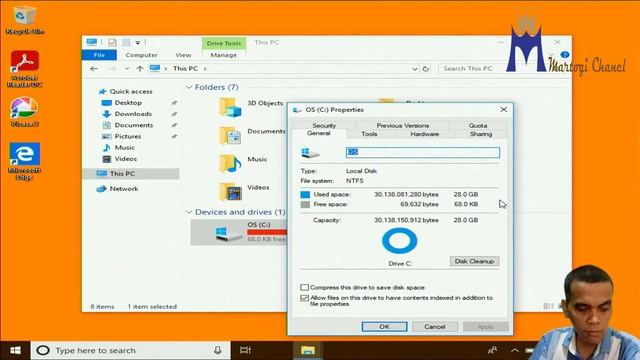This screenshot has width=640, height=360.
Task: Select the OS (C:) drive icon
Action: (228, 233)
